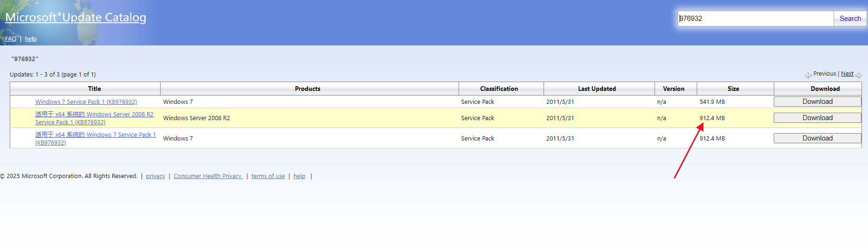Download the Windows Server 2008 R2 update
This screenshot has width=868, height=249.
pos(817,118)
